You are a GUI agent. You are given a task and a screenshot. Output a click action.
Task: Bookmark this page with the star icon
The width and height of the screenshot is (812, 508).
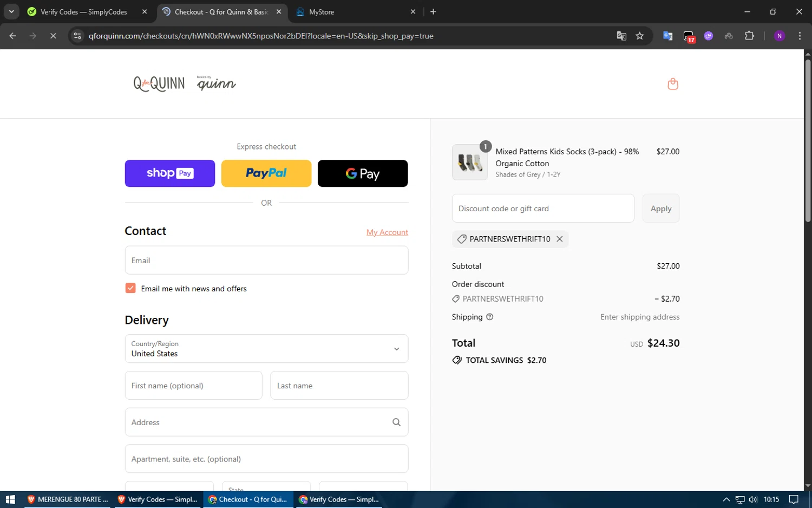point(640,36)
